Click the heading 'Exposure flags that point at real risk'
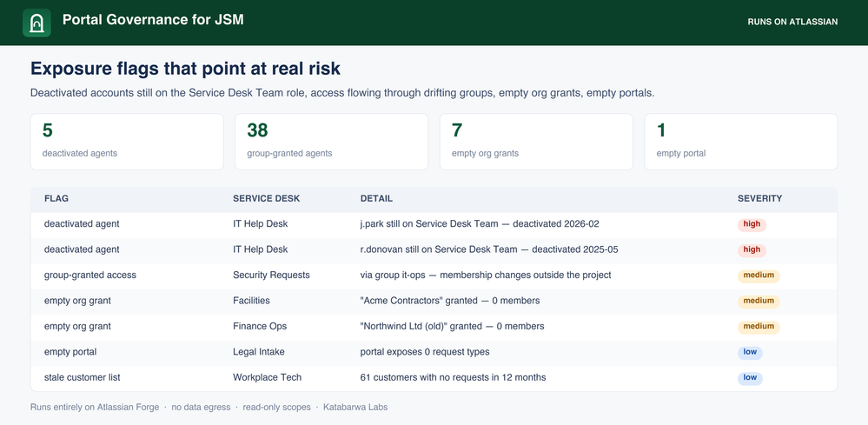 coord(185,69)
